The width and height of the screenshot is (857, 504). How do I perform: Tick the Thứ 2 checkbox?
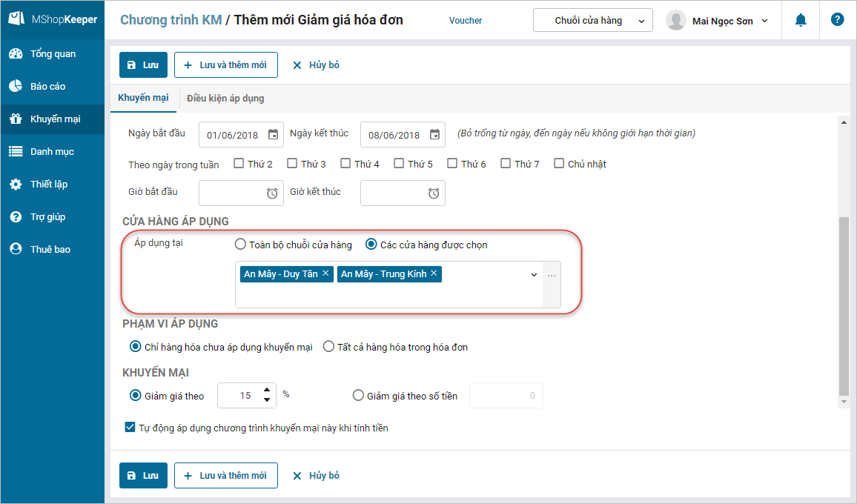click(239, 164)
